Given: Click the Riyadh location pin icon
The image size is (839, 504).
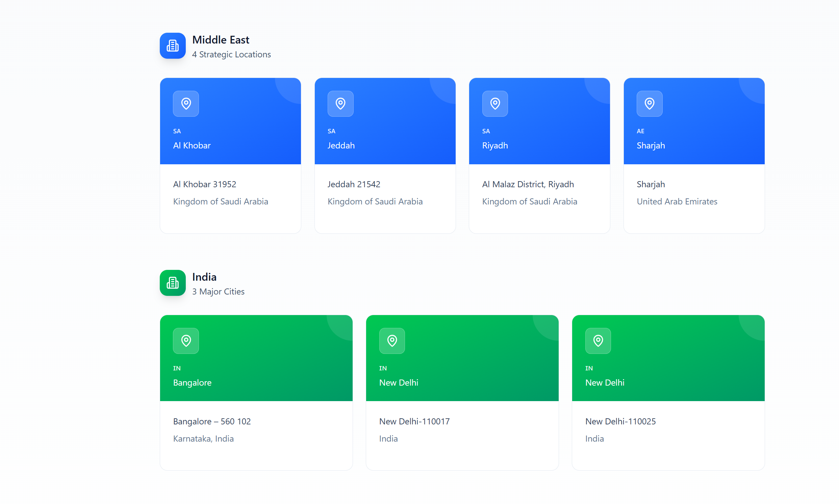Looking at the screenshot, I should (494, 103).
